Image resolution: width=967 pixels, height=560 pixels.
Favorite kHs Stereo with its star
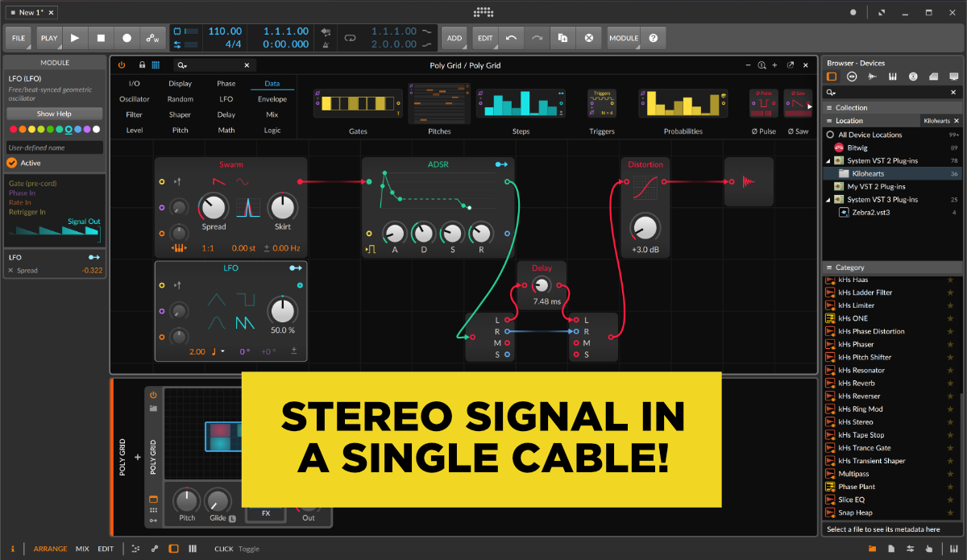coord(950,421)
